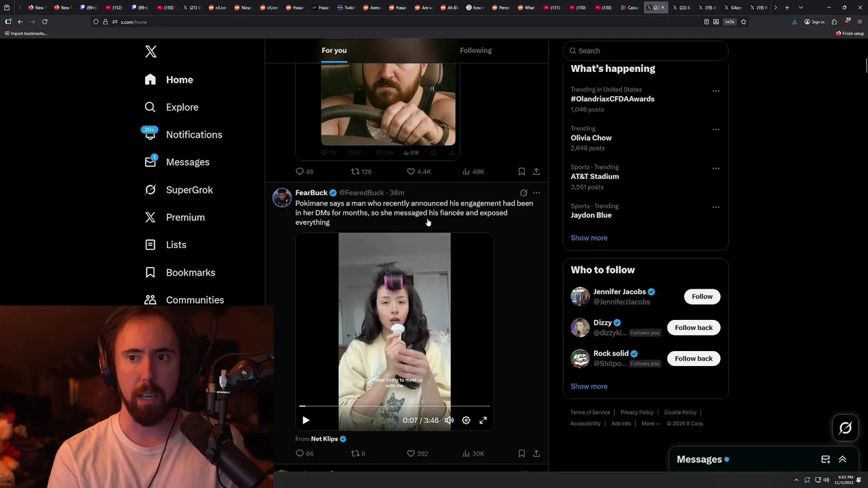Viewport: 868px width, 488px height.
Task: Reply to FearBuck's post with 86 replies
Action: 304,453
